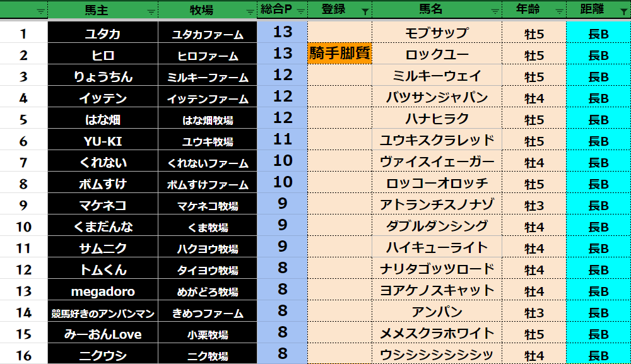Click the 長B distance cell for ロックユー
Image resolution: width=631 pixels, height=364 pixels.
point(598,56)
